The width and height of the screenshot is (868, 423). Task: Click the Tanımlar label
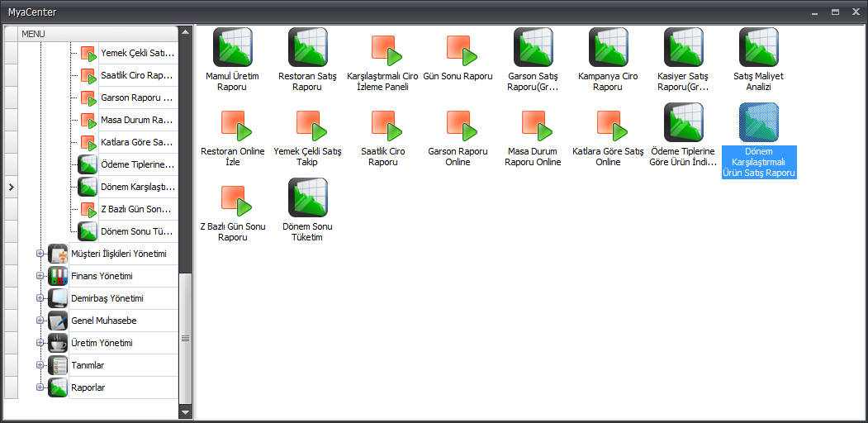[x=88, y=365]
